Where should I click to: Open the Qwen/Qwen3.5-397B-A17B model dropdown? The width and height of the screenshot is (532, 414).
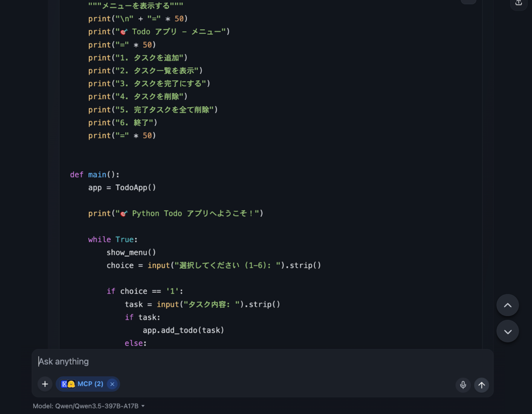tap(88, 406)
